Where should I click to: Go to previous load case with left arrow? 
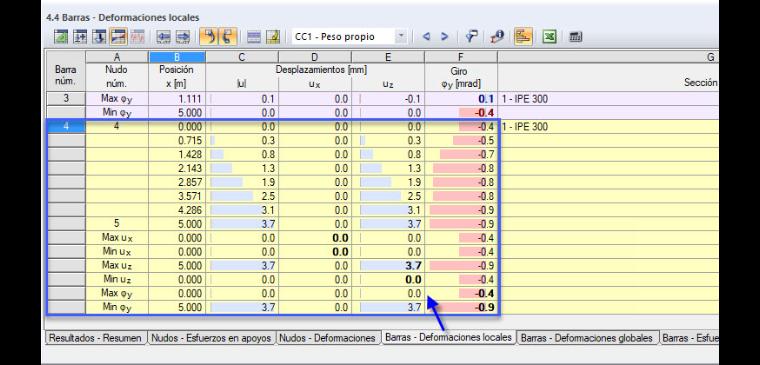427,36
